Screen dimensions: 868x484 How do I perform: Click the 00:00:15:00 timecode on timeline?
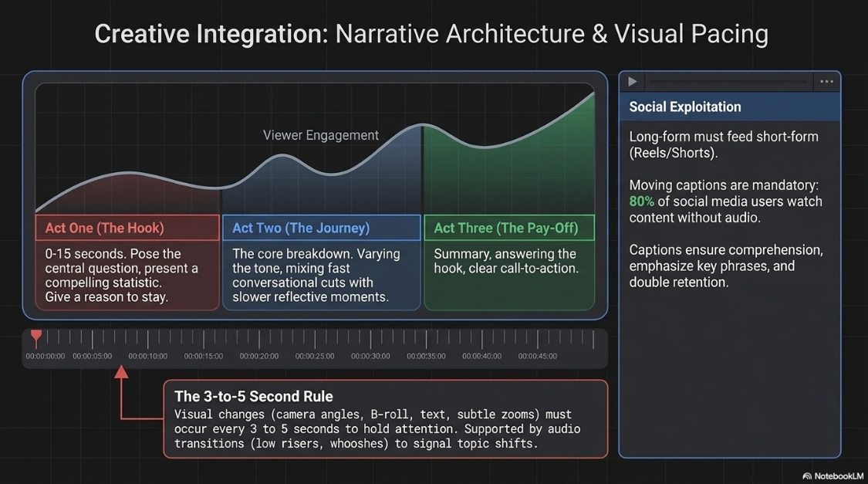(204, 356)
